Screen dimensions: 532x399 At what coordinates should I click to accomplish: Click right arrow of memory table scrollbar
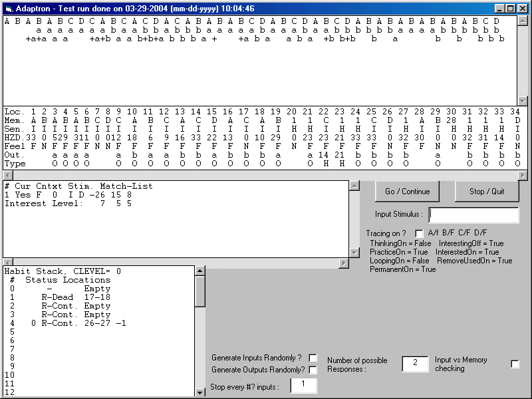click(x=523, y=176)
